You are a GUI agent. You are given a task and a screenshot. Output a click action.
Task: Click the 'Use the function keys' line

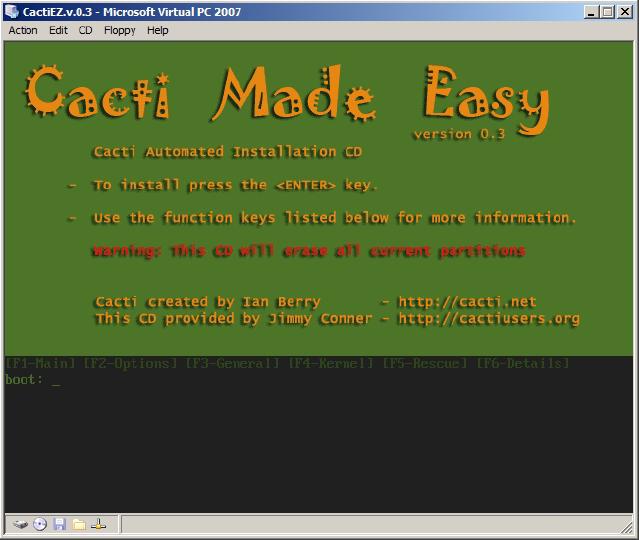335,218
